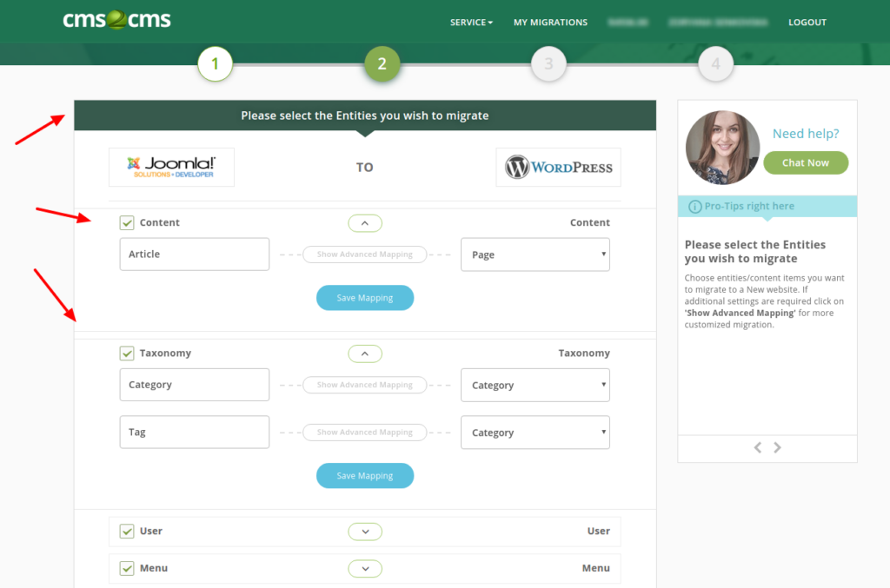Jump to step 4 circle

(715, 63)
